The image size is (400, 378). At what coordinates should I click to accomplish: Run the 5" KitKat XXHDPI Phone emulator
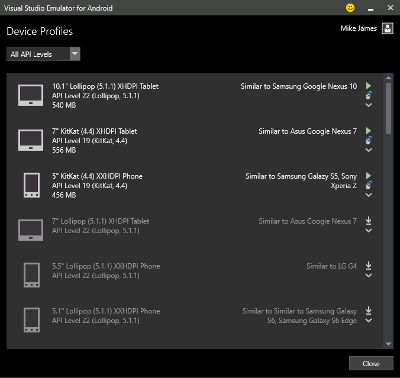[368, 176]
